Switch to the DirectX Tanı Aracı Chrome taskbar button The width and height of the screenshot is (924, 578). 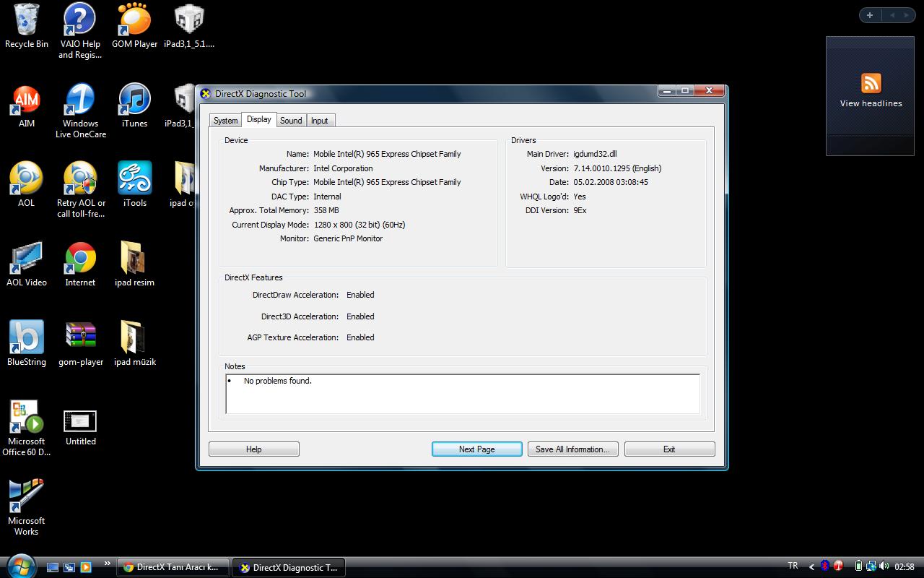pyautogui.click(x=173, y=567)
